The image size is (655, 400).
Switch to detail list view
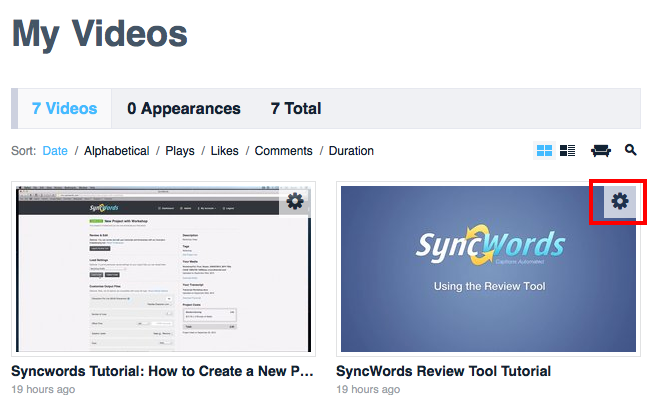(x=567, y=150)
